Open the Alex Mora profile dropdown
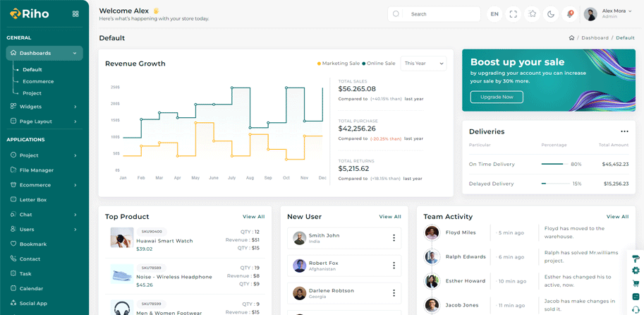The width and height of the screenshot is (644, 315). [x=608, y=14]
